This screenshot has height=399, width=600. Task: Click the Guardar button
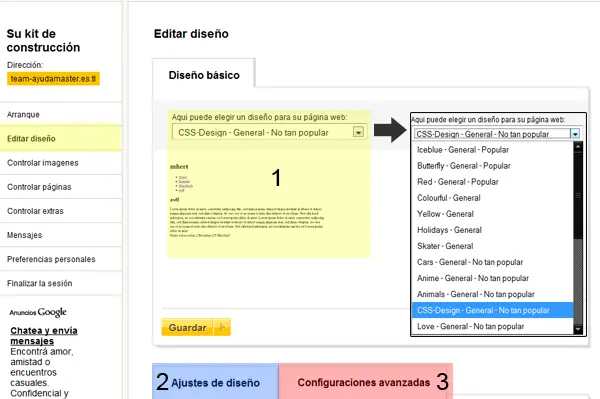pos(196,327)
